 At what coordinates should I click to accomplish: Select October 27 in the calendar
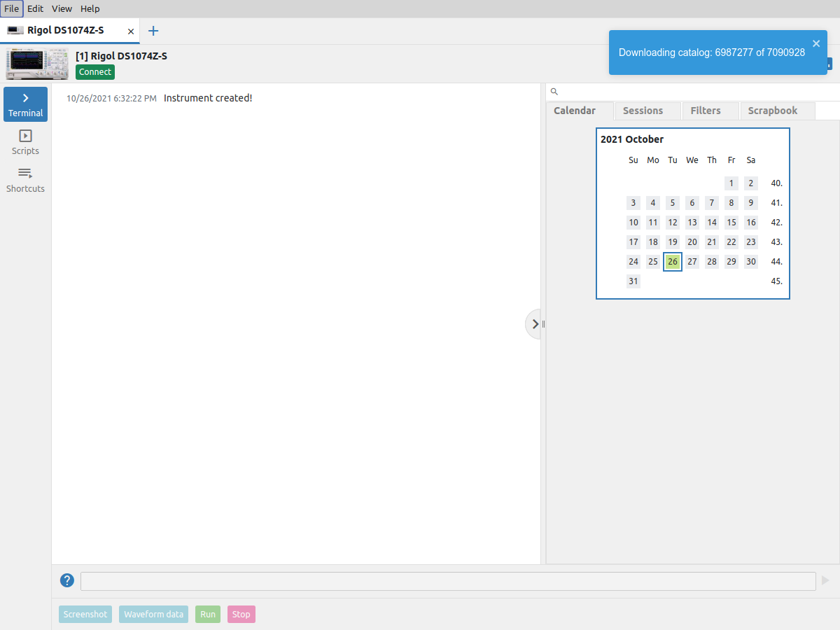click(692, 262)
